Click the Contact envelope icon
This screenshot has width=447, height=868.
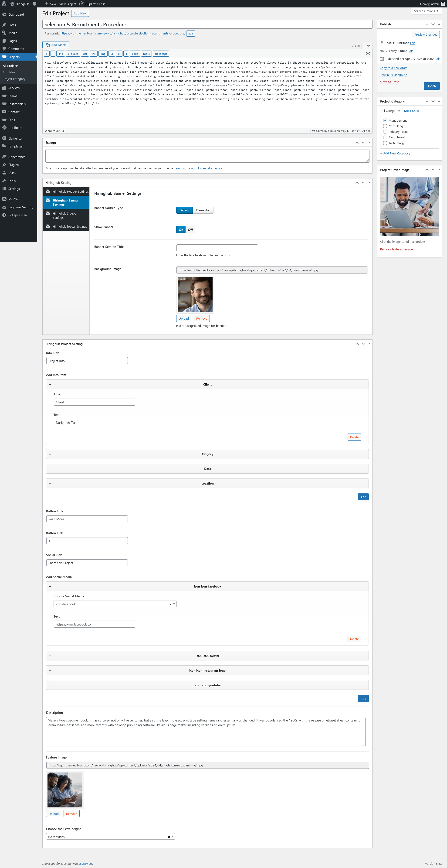pos(4,112)
